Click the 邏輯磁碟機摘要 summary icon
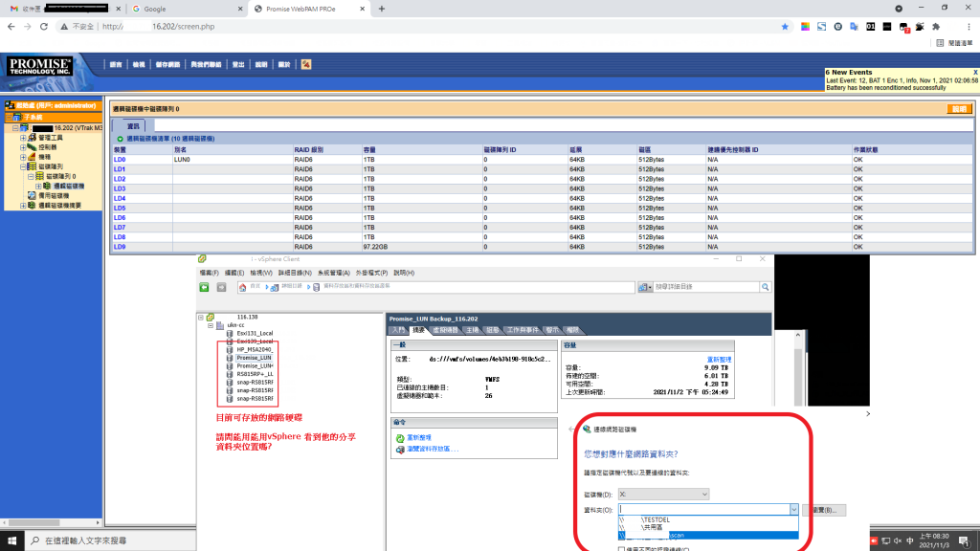Screen dimensions: 980x551 pyautogui.click(x=32, y=206)
